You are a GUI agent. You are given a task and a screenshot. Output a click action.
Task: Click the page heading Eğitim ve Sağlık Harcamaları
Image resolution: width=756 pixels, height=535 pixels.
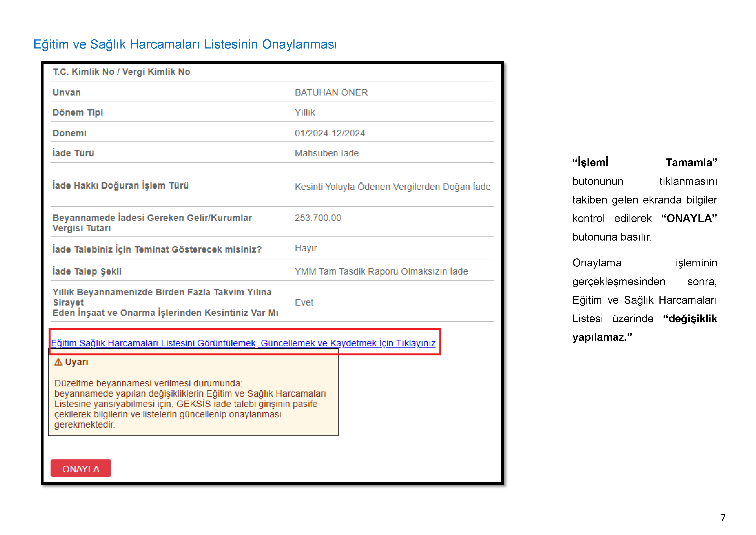[x=185, y=44]
